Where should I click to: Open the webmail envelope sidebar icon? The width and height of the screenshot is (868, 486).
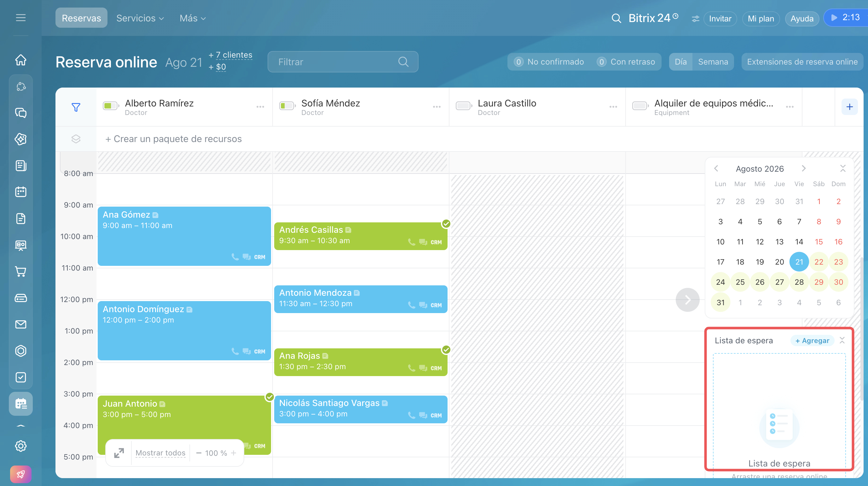coord(20,324)
